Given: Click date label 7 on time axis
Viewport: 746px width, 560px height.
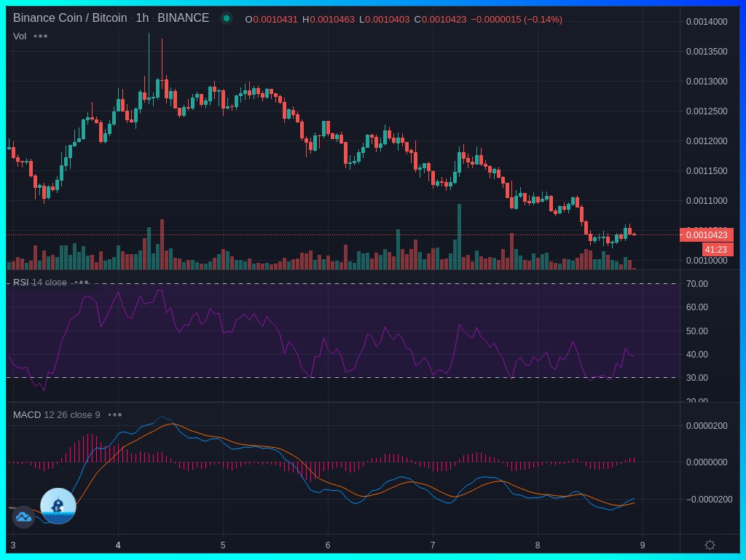Looking at the screenshot, I should (x=433, y=545).
